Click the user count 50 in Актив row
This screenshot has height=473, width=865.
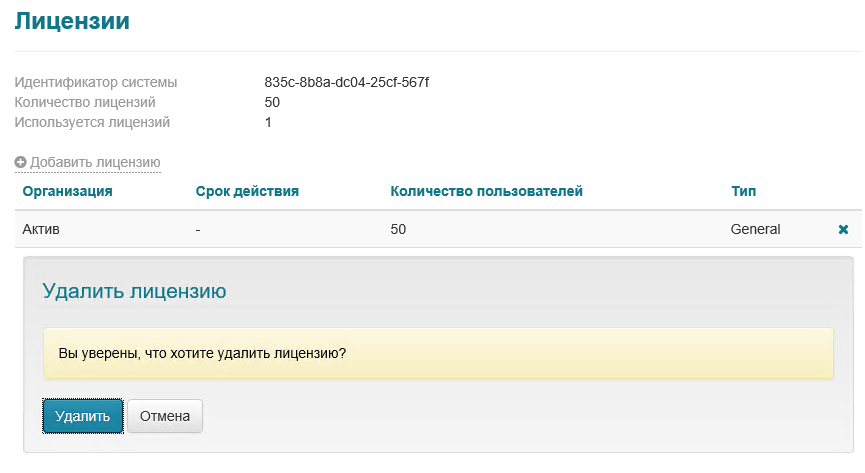click(x=398, y=229)
